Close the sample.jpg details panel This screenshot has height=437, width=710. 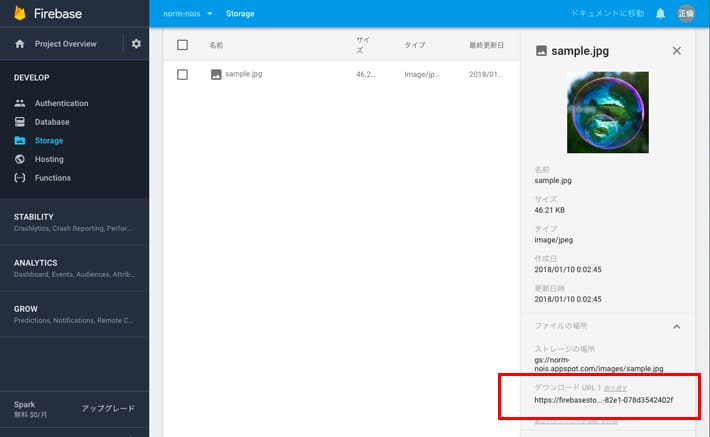click(x=676, y=50)
